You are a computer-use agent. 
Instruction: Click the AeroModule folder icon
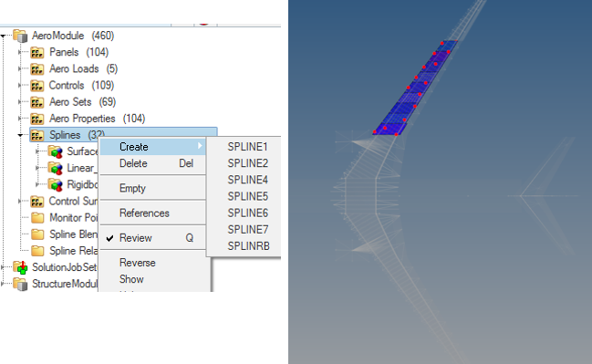pyautogui.click(x=20, y=36)
